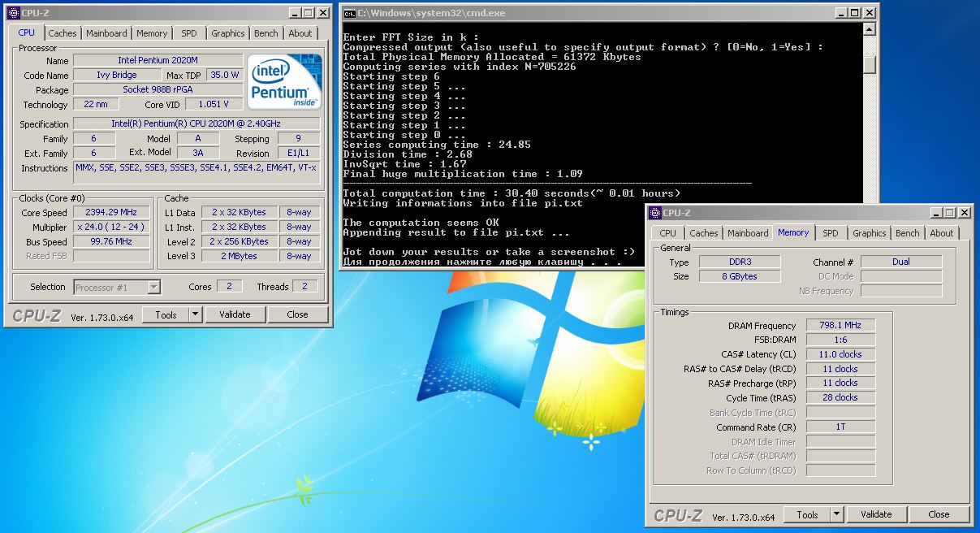Image resolution: width=980 pixels, height=533 pixels.
Task: Click the Tools button in the CPU window
Action: click(166, 314)
